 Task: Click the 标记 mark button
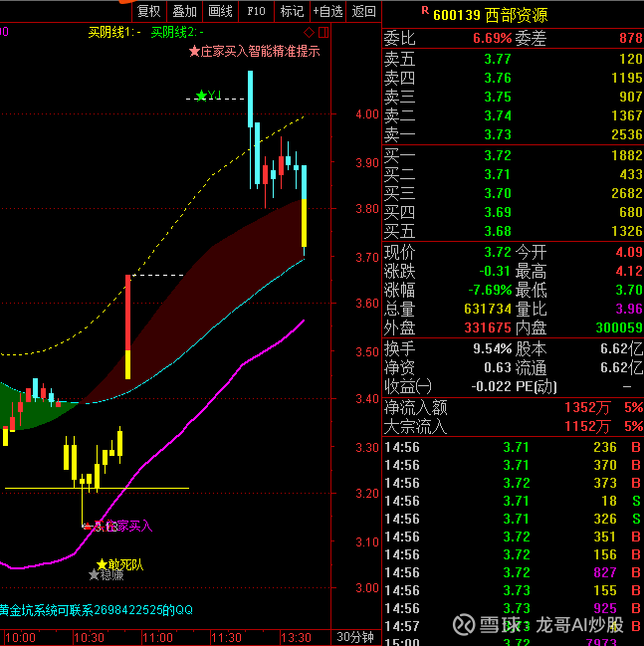[x=292, y=11]
